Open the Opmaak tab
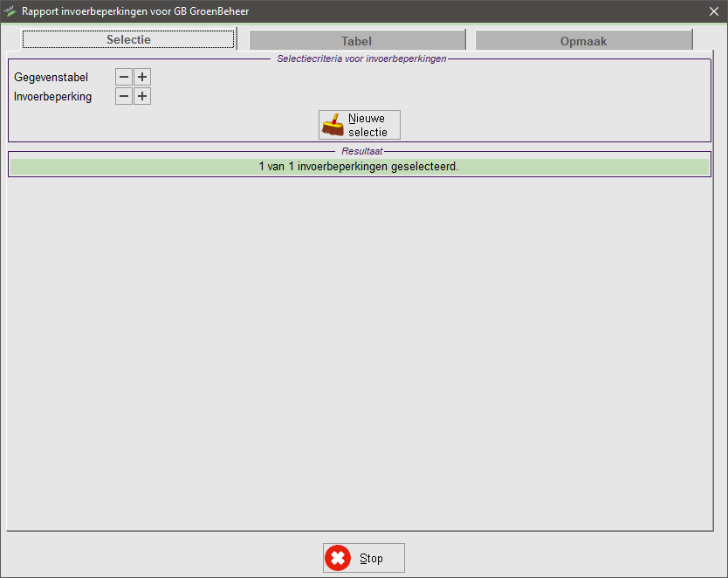 (x=584, y=41)
